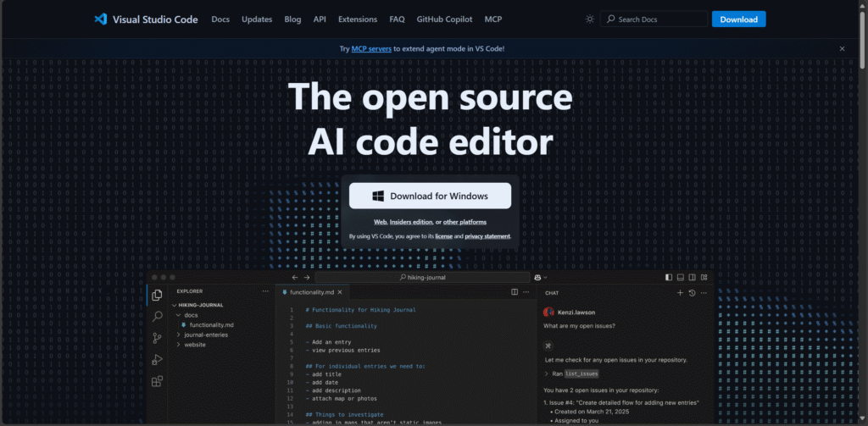Click the blue Download button in the header
Image resolution: width=868 pixels, height=426 pixels.
click(738, 19)
